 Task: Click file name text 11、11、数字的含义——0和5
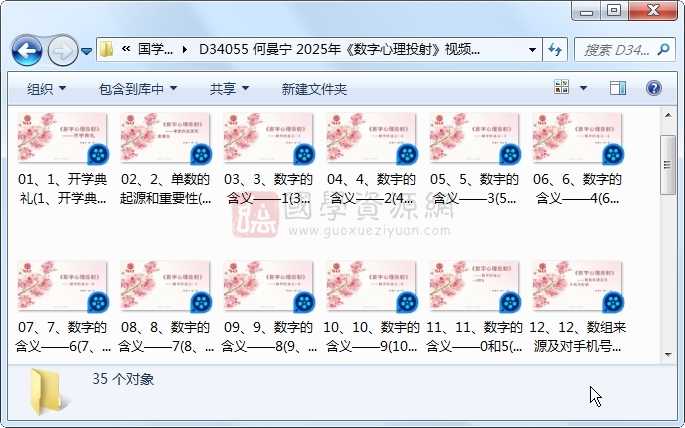click(474, 337)
